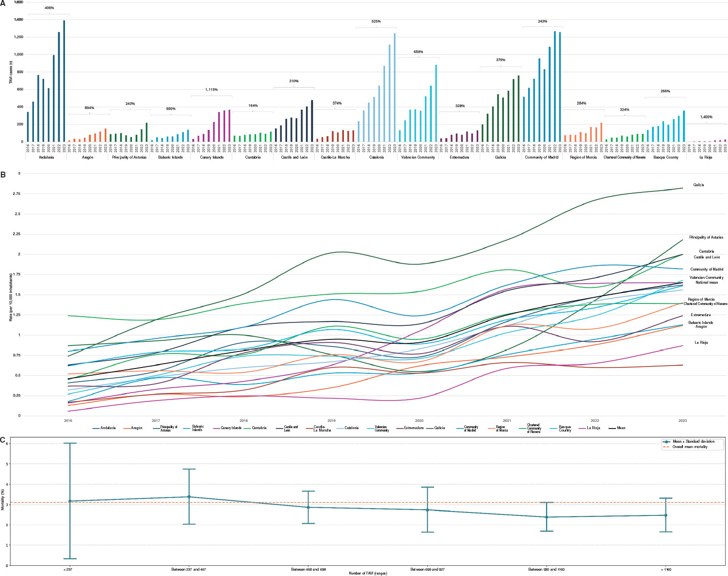Click the Galicia line-end label in panel B
The height and width of the screenshot is (576, 728).
(x=698, y=185)
